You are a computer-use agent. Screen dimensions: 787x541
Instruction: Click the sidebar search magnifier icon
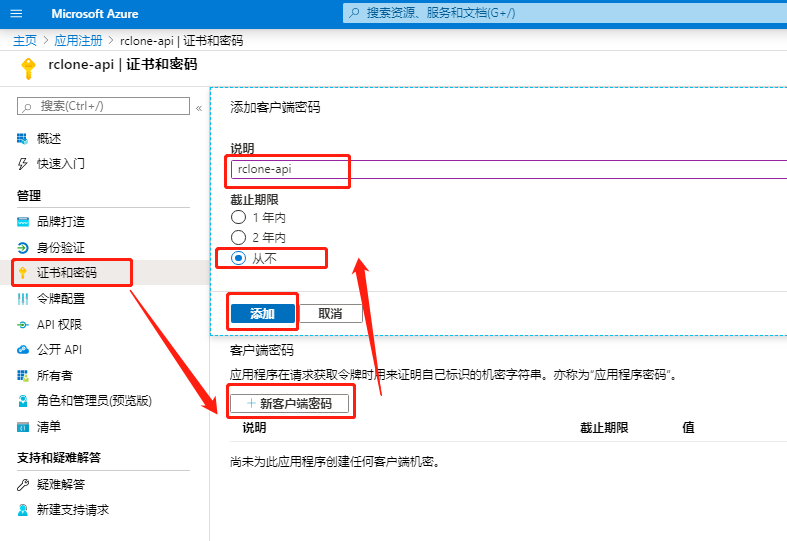point(28,107)
